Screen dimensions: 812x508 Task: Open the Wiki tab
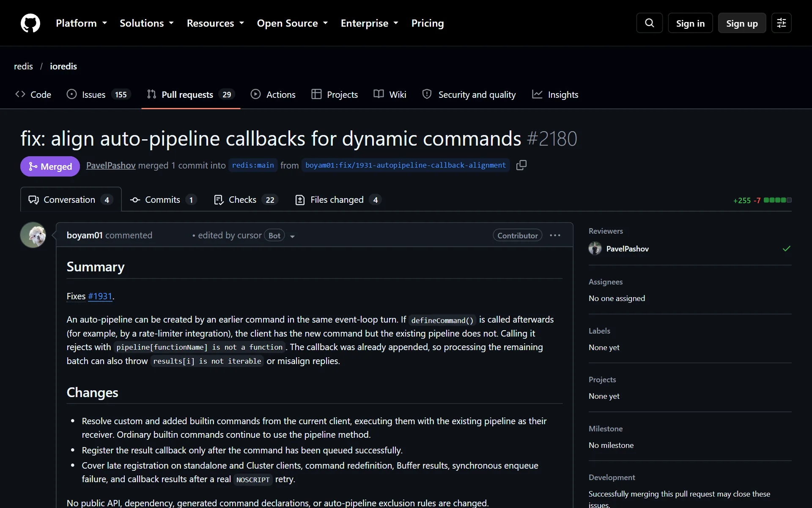[390, 94]
